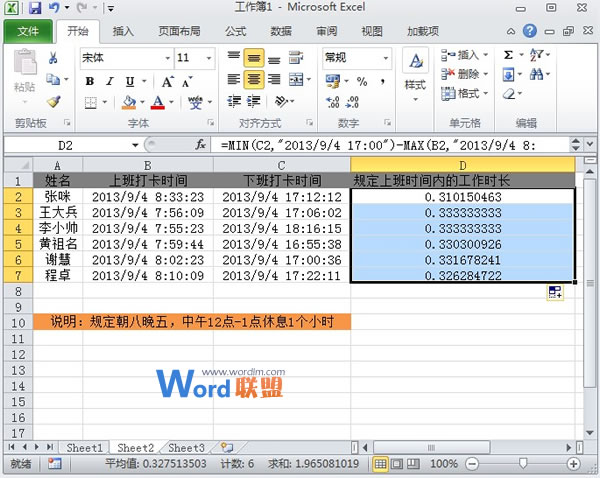Viewport: 600px width, 478px height.
Task: Click the Cut scissors icon
Action: coord(54,58)
